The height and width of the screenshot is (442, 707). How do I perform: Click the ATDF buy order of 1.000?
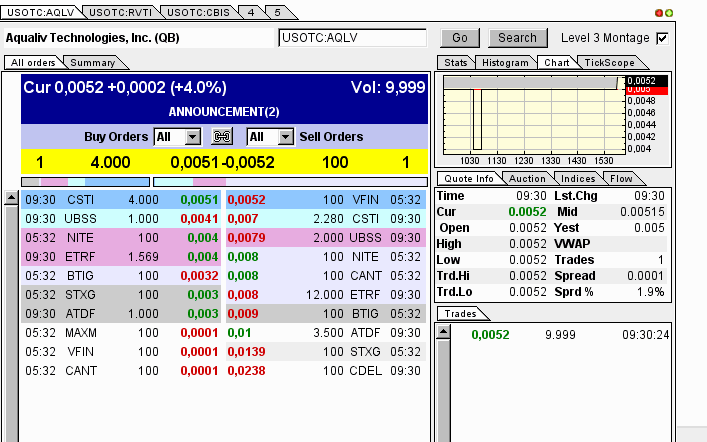(x=121, y=313)
